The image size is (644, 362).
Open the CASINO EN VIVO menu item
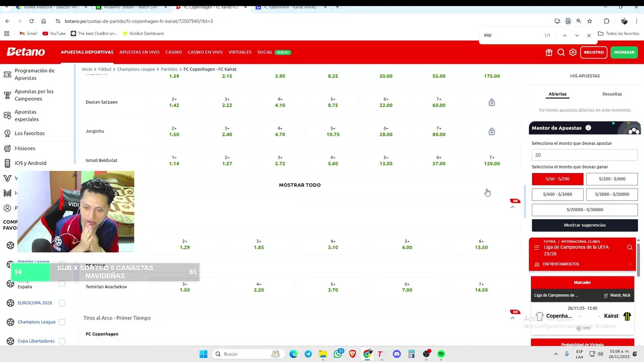coord(205,52)
